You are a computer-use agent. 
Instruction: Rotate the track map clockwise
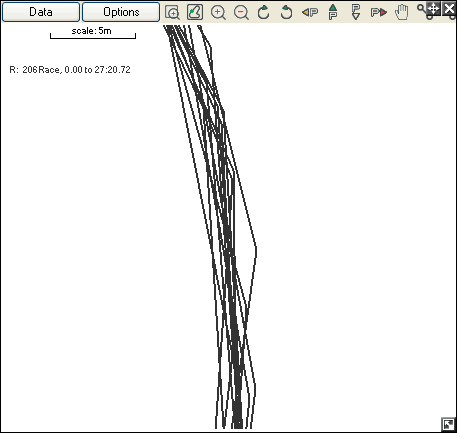(264, 12)
